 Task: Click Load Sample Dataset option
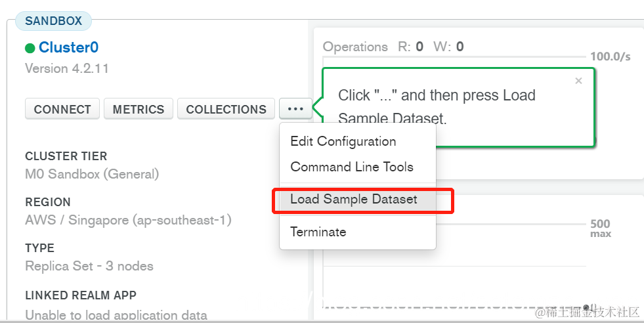point(354,199)
